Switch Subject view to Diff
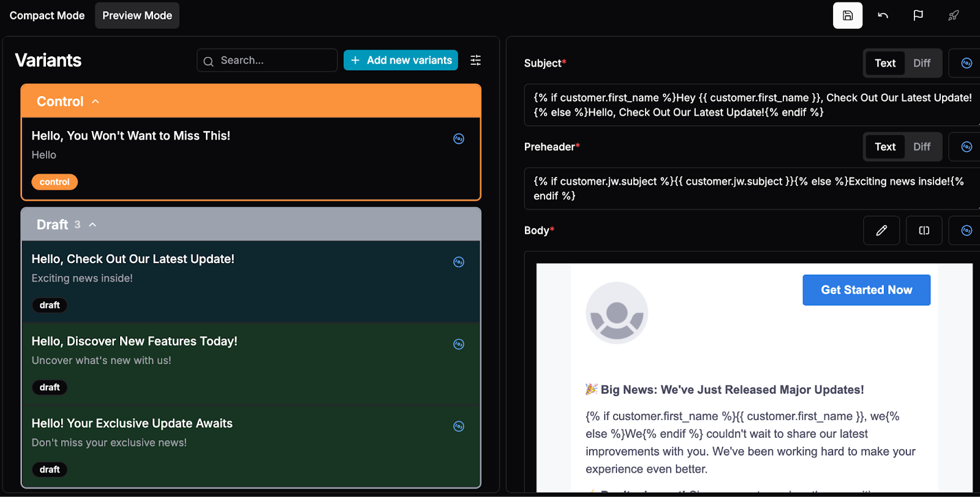This screenshot has width=980, height=497. [x=921, y=64]
